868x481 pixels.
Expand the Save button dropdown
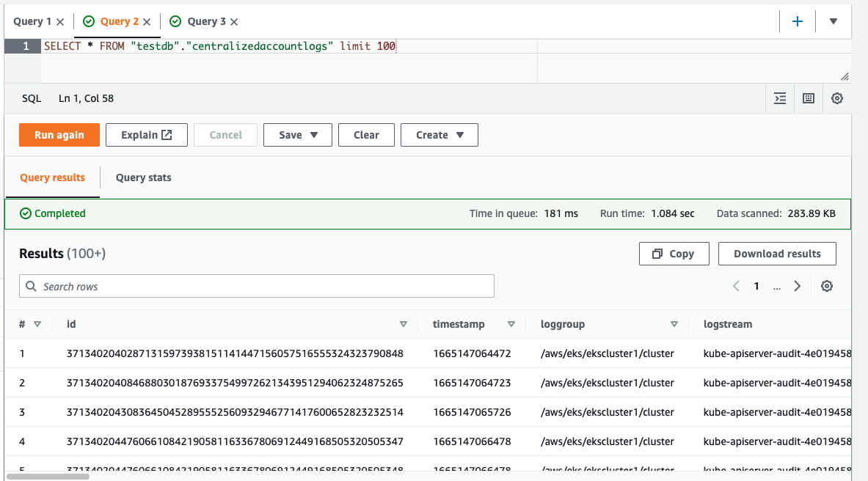[x=299, y=135]
